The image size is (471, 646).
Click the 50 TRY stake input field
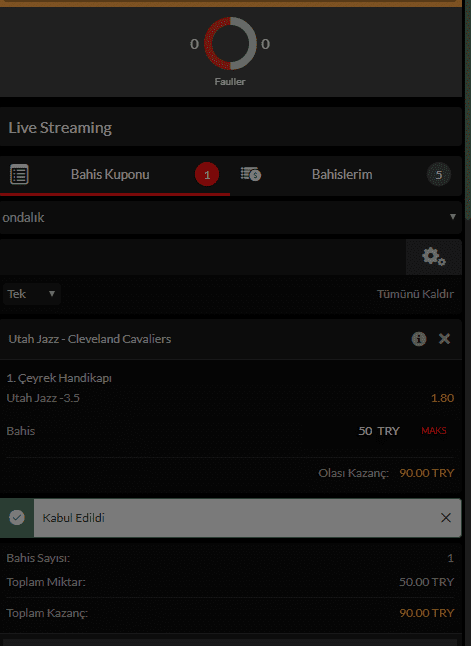tap(379, 431)
